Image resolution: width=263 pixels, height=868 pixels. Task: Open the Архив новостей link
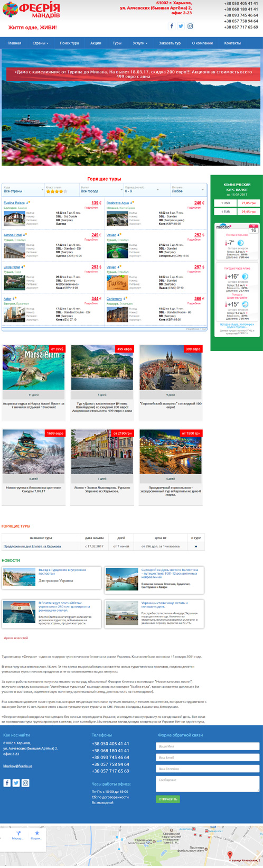coord(16,638)
